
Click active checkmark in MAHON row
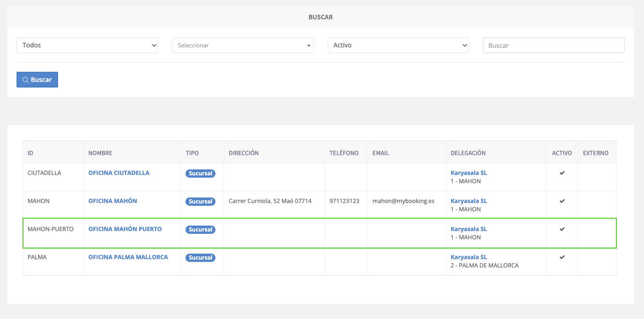pos(562,201)
